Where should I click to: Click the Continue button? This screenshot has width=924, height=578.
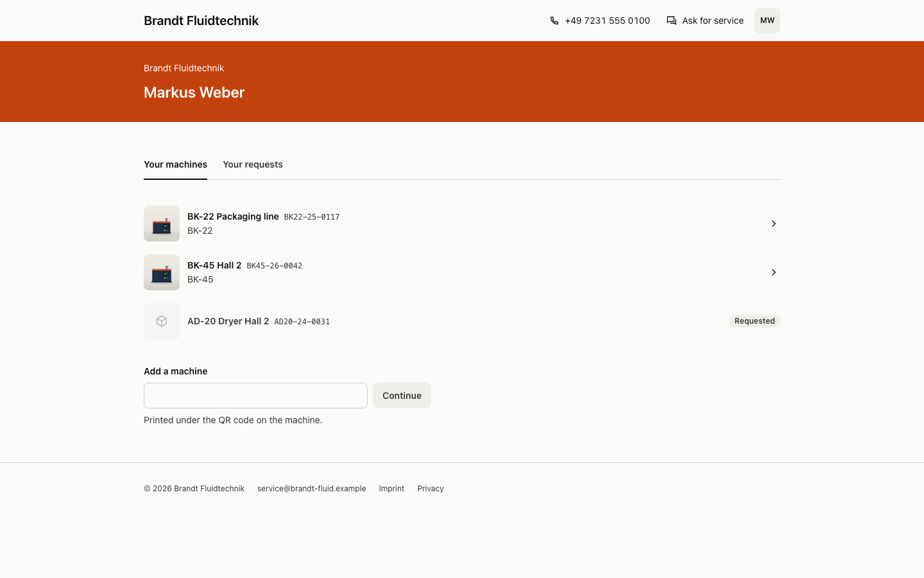coord(402,396)
